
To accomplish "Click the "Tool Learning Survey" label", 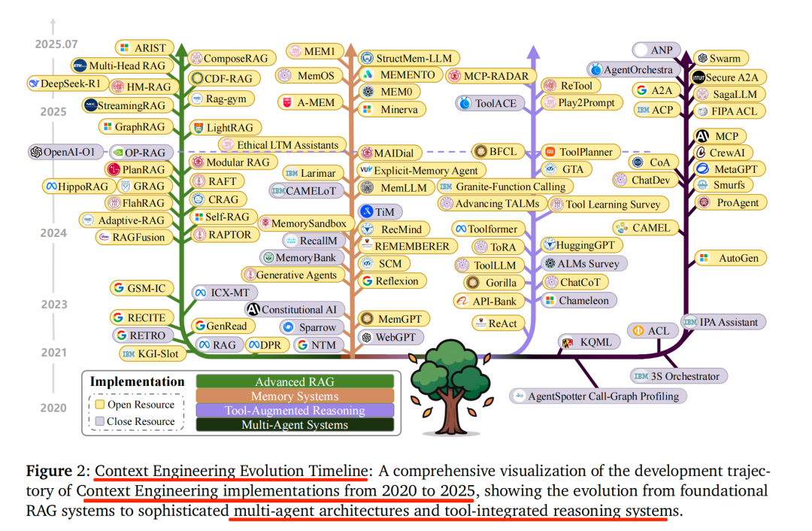I will [608, 204].
